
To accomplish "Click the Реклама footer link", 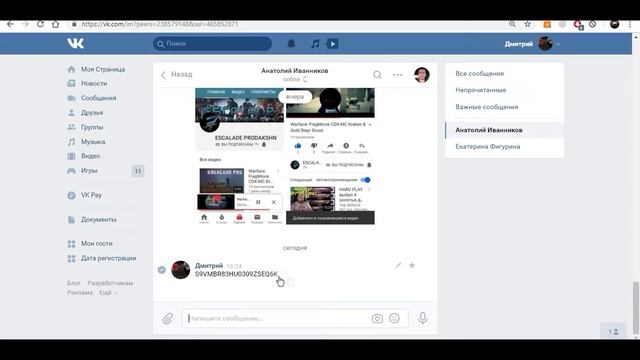I will pyautogui.click(x=80, y=292).
